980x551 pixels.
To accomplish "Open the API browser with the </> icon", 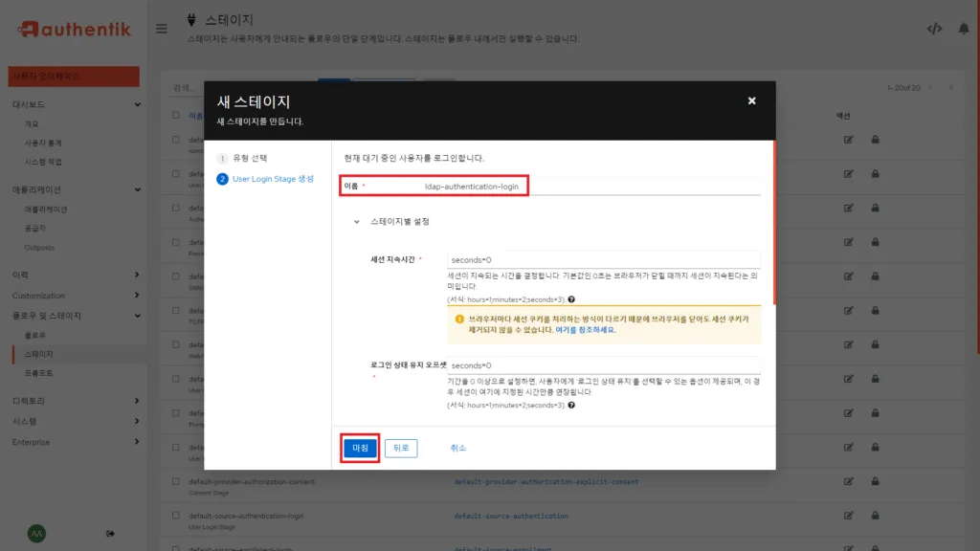I will [x=935, y=29].
